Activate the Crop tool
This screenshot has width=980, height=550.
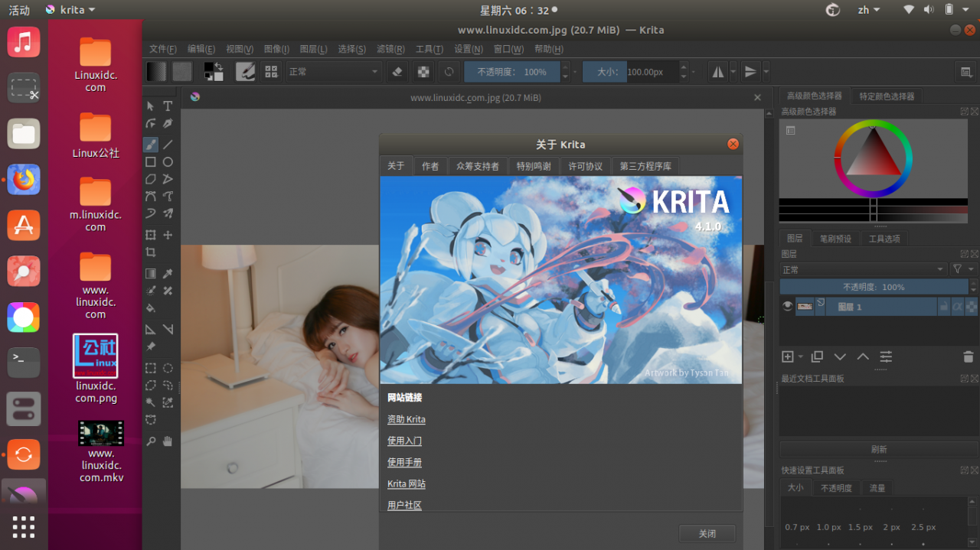pyautogui.click(x=151, y=252)
